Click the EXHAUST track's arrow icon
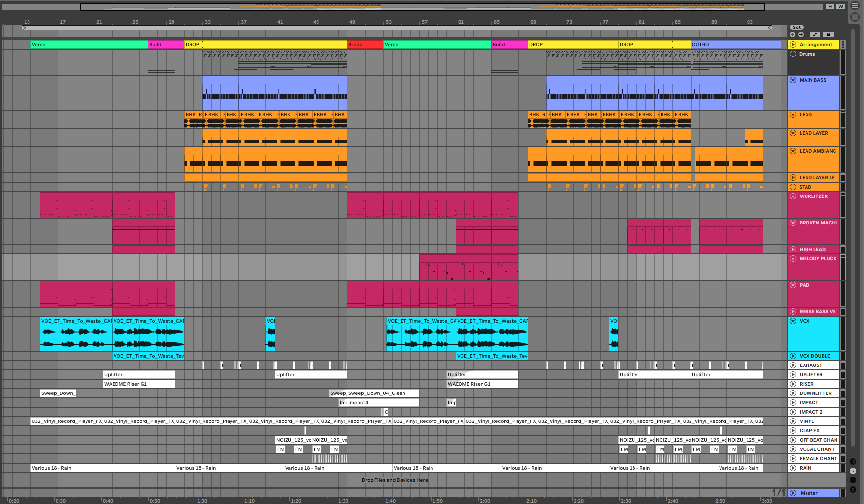The width and height of the screenshot is (864, 504). [793, 365]
